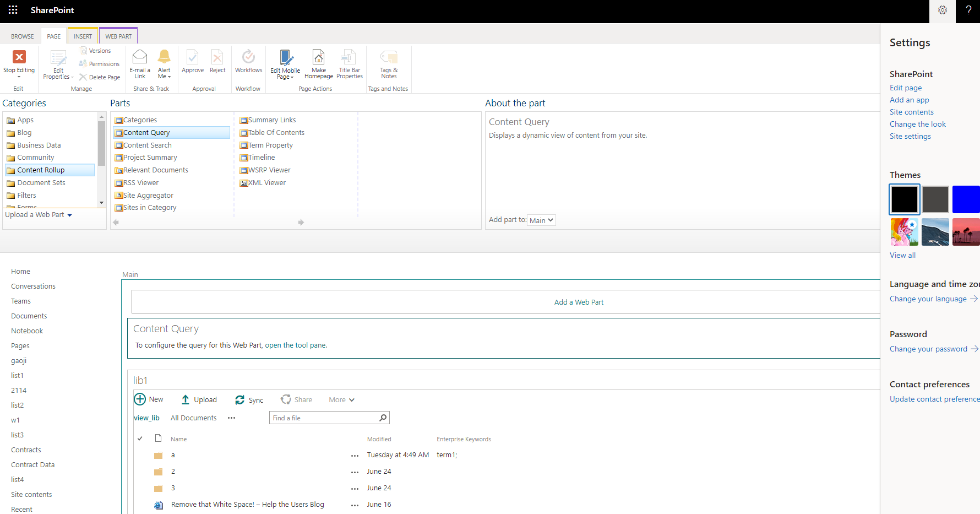Select the XML Viewer web part

(267, 183)
